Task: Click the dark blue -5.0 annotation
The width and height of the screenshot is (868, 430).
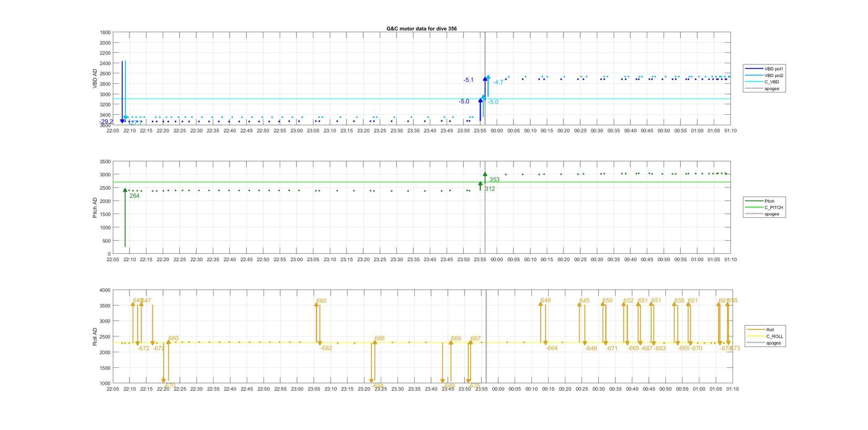Action: pyautogui.click(x=464, y=101)
